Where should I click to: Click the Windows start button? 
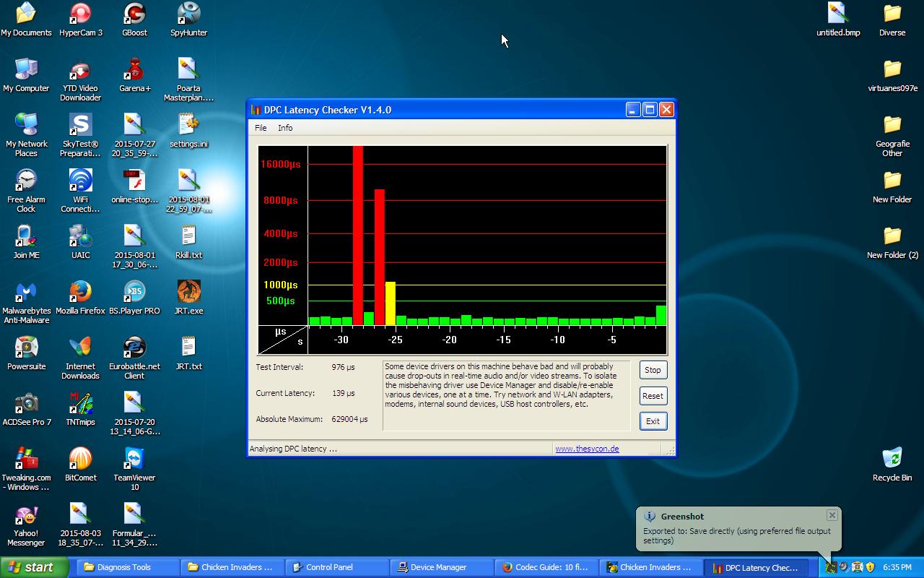point(34,567)
